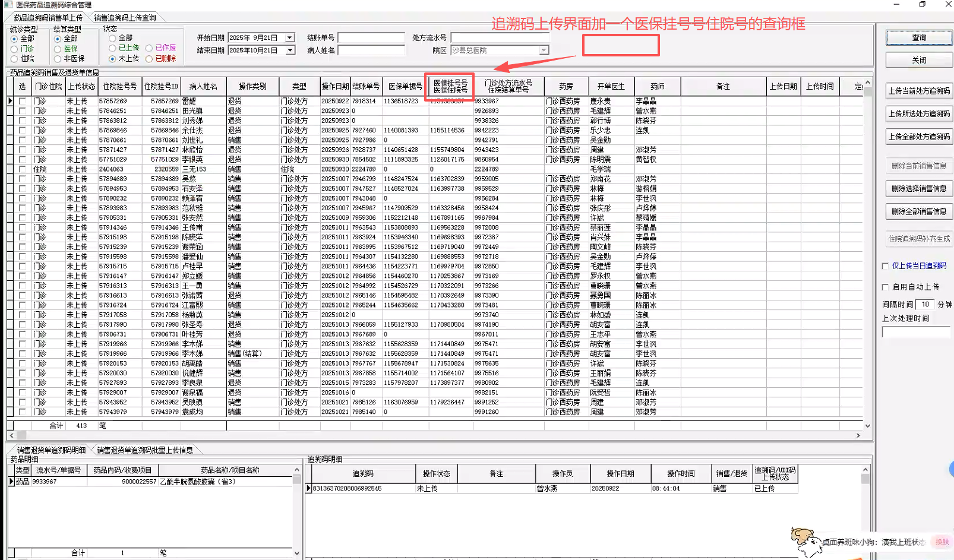This screenshot has height=560, width=954.
Task: Click 删除全部销售信息 button
Action: click(919, 211)
